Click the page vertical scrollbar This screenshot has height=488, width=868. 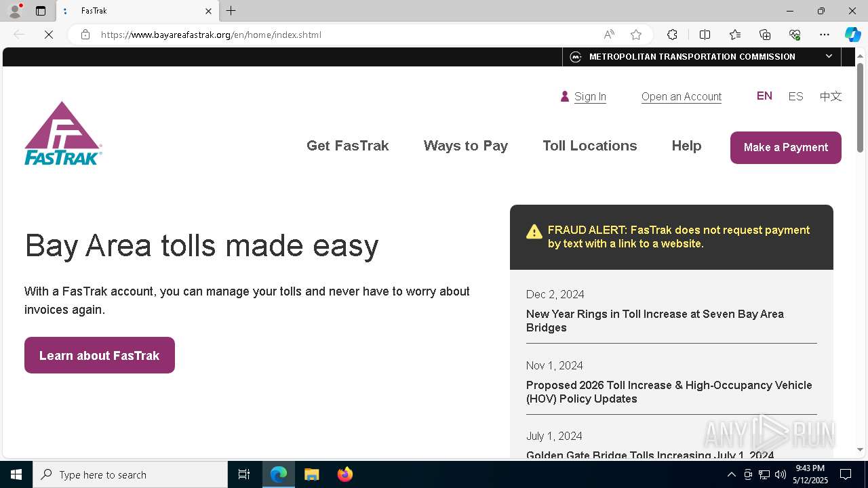click(860, 107)
